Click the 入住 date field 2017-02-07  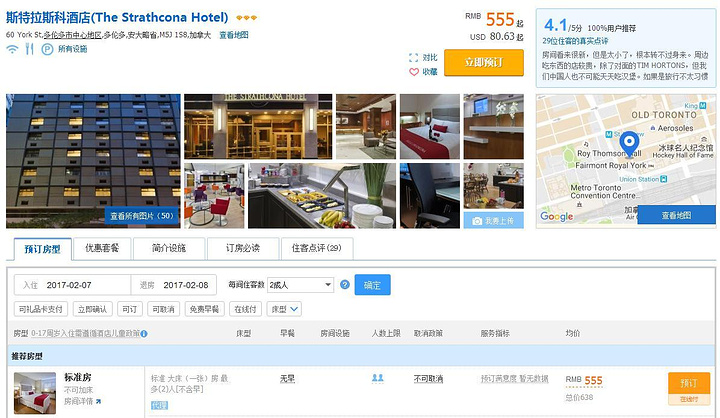tap(73, 285)
